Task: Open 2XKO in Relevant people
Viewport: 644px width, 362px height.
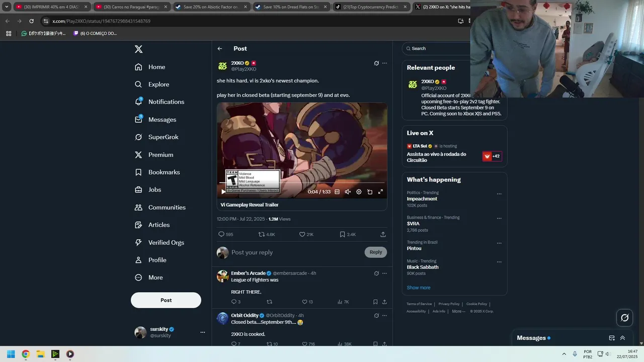Action: (427, 81)
